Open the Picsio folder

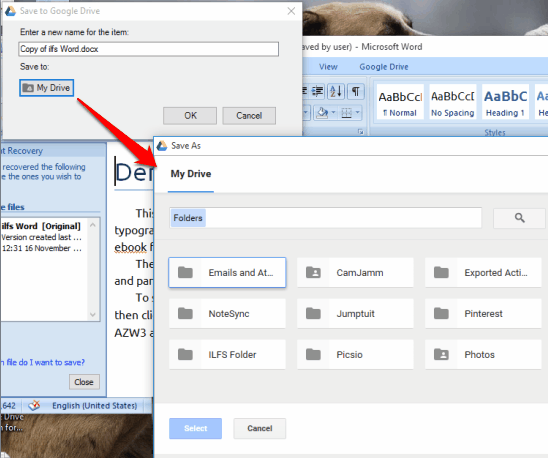click(355, 355)
